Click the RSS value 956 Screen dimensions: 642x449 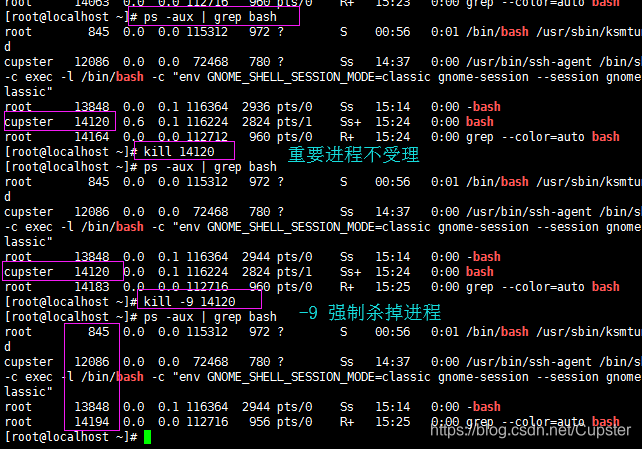click(x=260, y=422)
